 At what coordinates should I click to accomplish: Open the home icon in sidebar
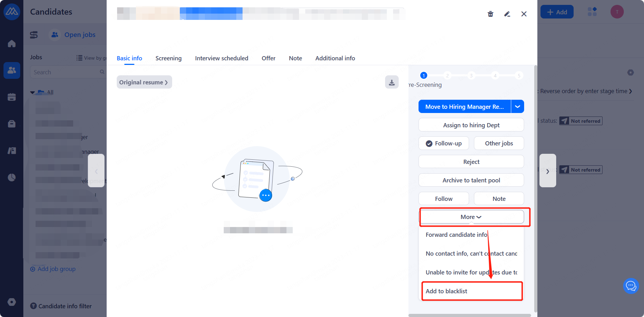pos(12,44)
